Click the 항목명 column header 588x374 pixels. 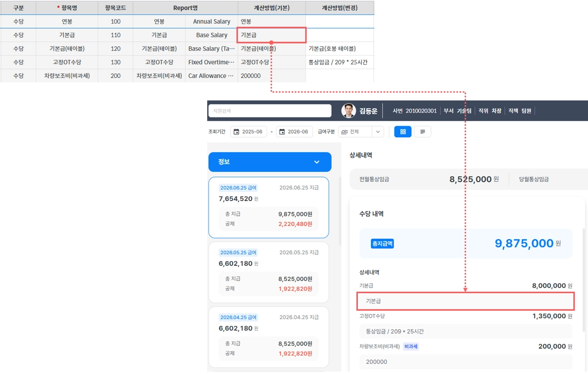67,8
